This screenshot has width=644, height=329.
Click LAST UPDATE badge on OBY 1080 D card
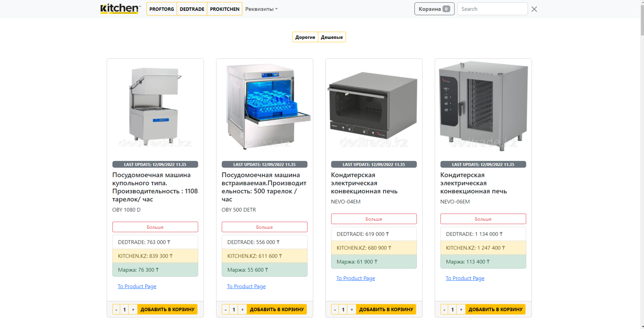155,164
